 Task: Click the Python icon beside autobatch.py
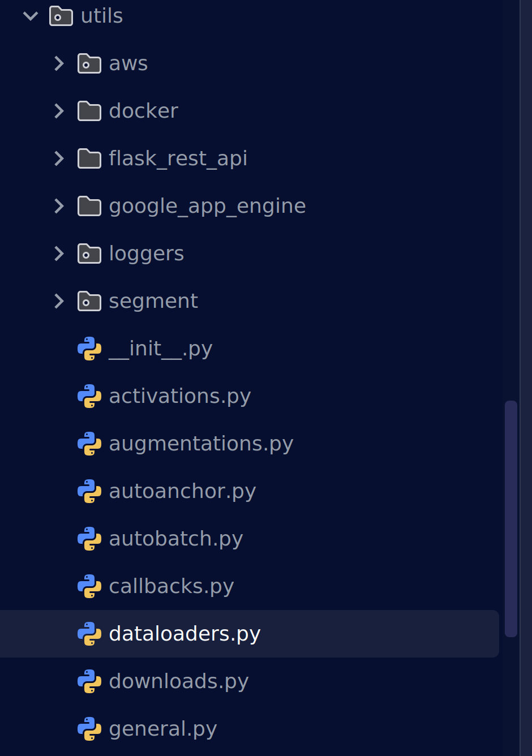[x=89, y=539]
